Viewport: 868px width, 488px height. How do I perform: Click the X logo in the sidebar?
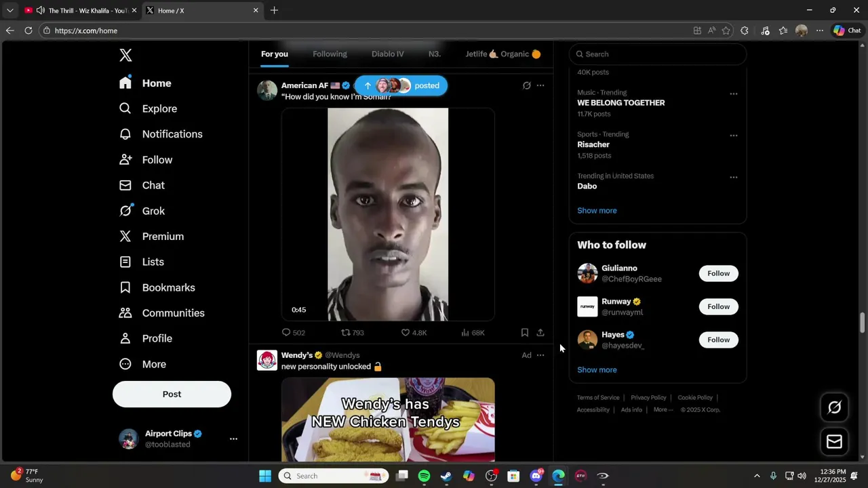pos(125,56)
